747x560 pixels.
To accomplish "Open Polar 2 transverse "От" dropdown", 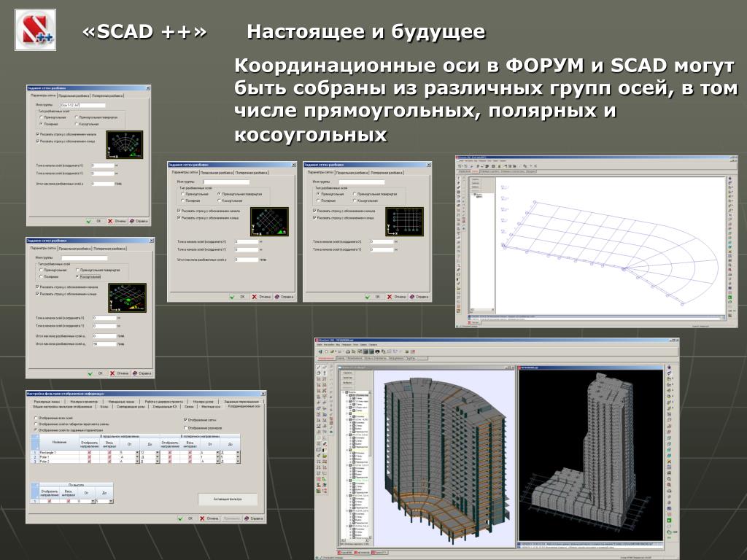I will 217,462.
